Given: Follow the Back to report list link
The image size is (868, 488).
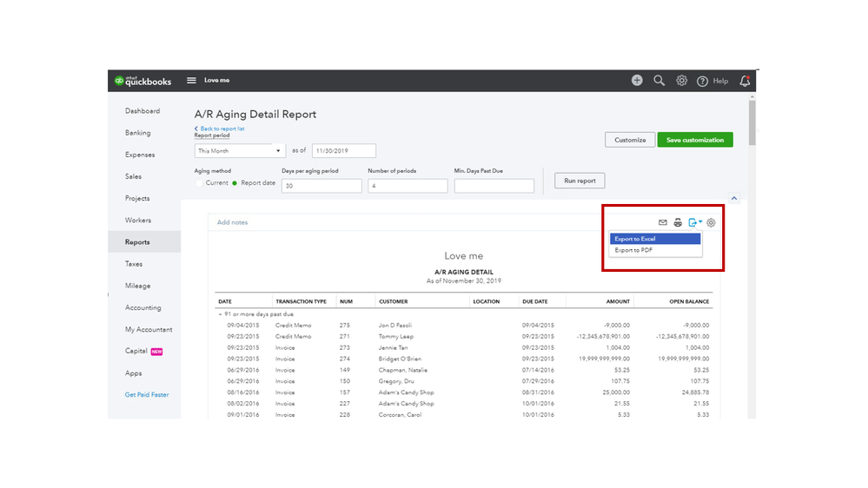Looking at the screenshot, I should click(221, 129).
